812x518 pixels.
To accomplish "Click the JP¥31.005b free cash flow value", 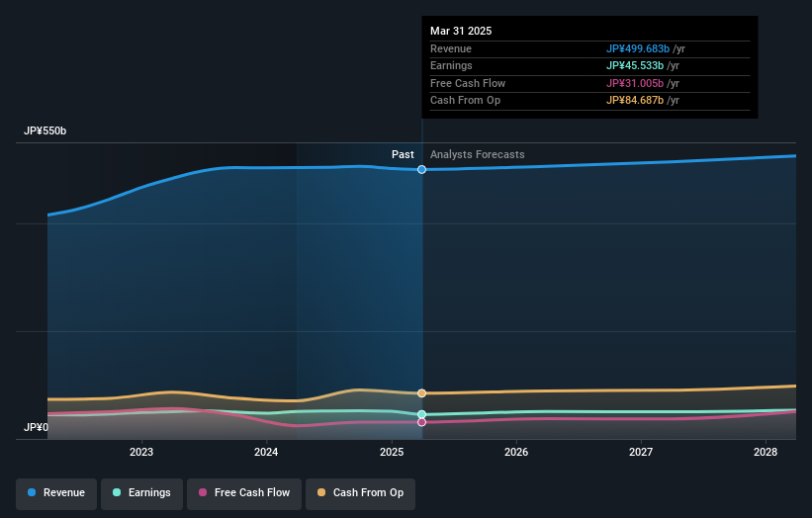I will 635,83.
